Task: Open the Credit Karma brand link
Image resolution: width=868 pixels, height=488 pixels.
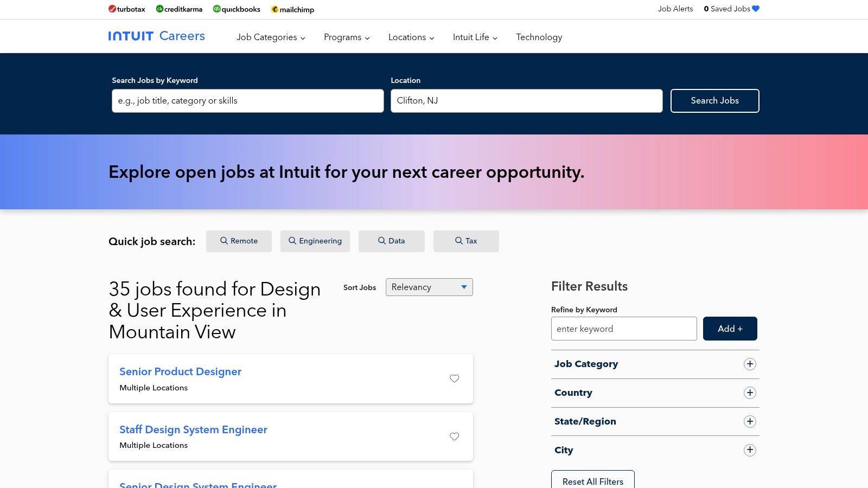Action: (x=179, y=9)
